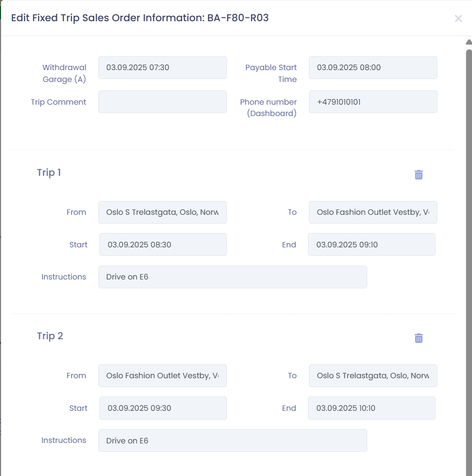Edit the Phone number (Dashboard) field
Viewport: 472px width, 476px height.
(373, 102)
